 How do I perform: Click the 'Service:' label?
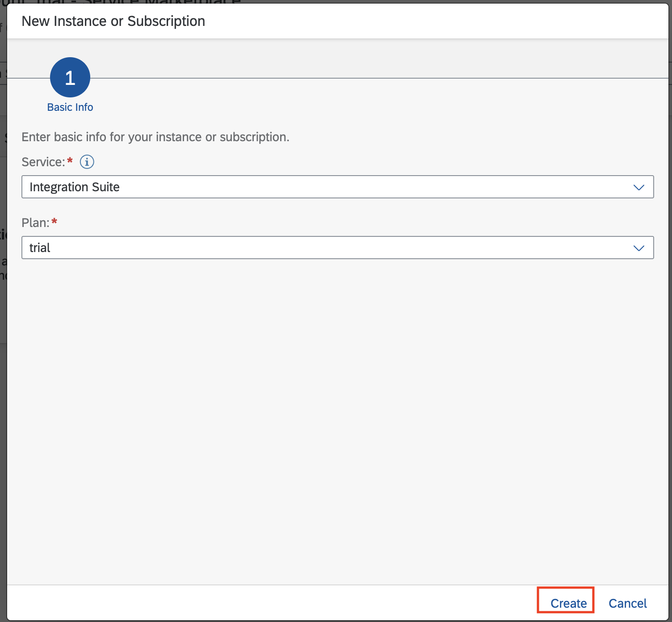click(43, 162)
